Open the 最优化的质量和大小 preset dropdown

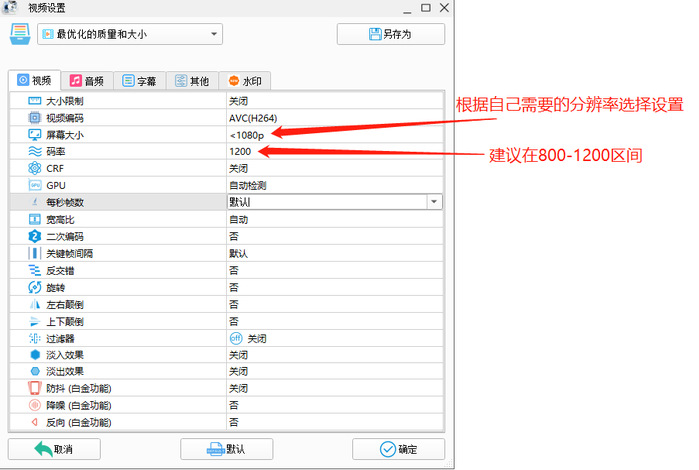[x=130, y=35]
